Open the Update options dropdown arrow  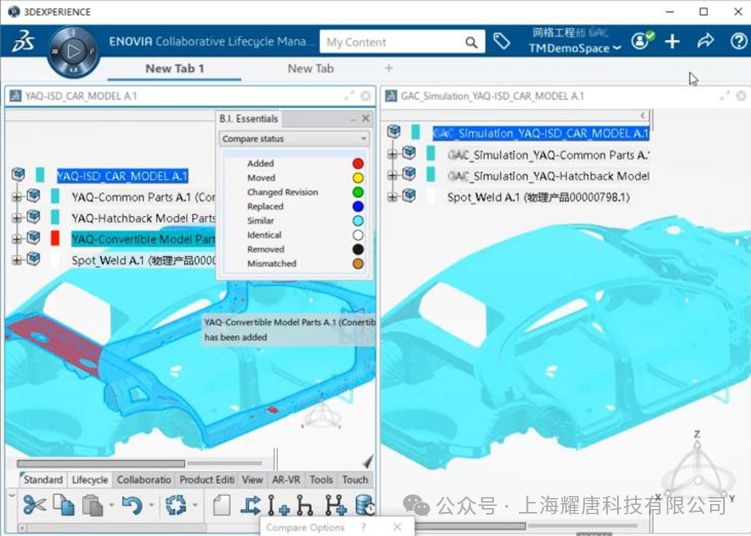[195, 505]
